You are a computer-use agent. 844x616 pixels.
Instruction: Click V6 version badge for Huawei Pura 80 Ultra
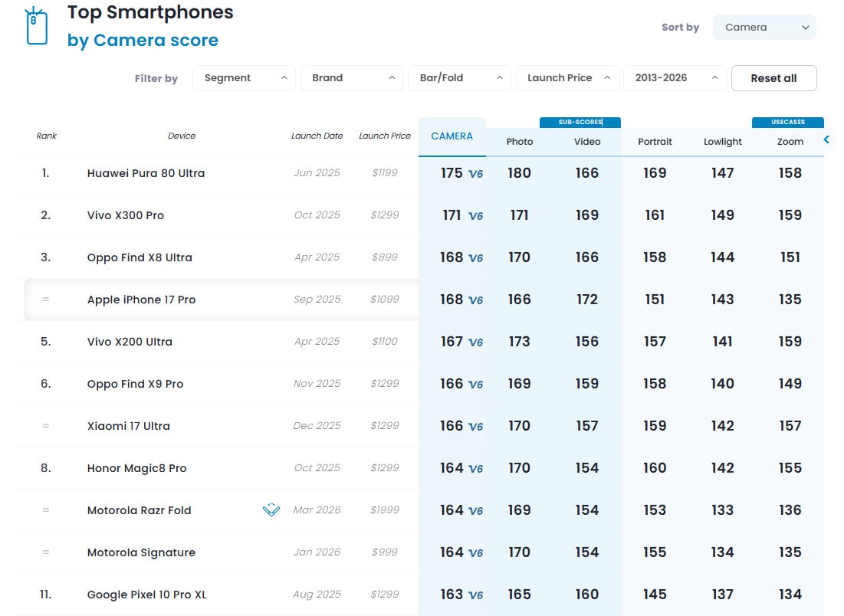pyautogui.click(x=475, y=174)
